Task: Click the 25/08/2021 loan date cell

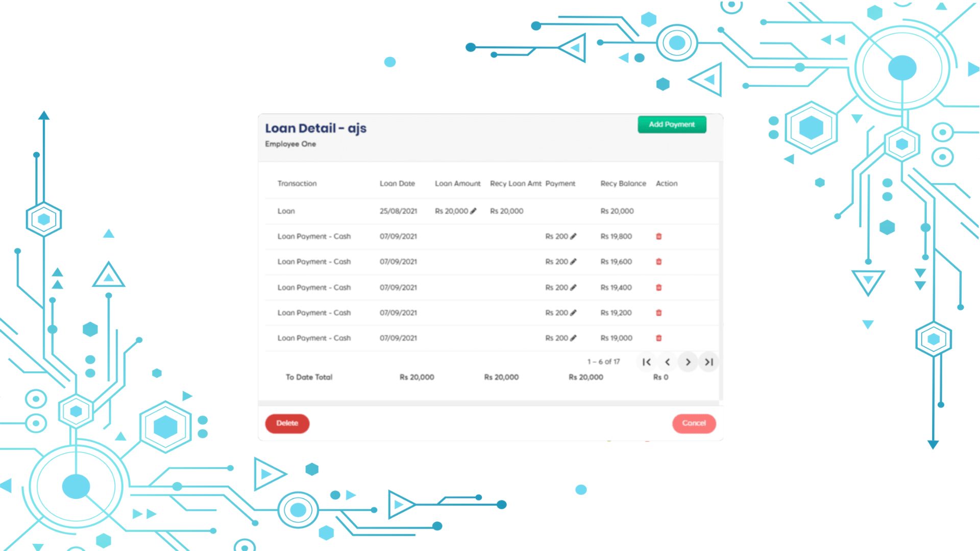Action: (x=398, y=211)
